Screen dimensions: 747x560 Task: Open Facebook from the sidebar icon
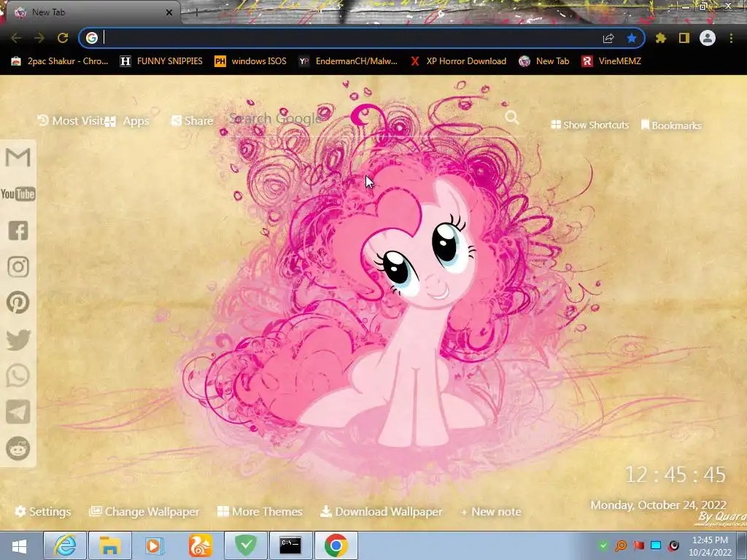coord(18,230)
